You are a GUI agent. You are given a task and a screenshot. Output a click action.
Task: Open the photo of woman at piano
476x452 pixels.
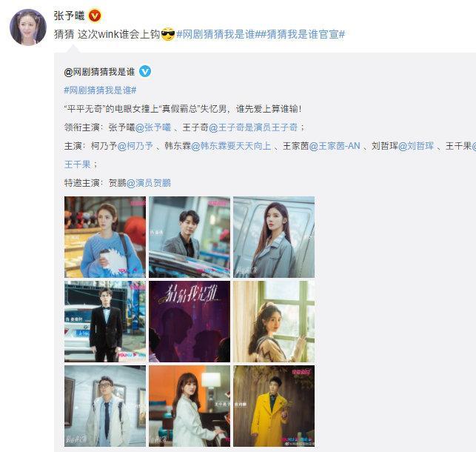[190, 406]
